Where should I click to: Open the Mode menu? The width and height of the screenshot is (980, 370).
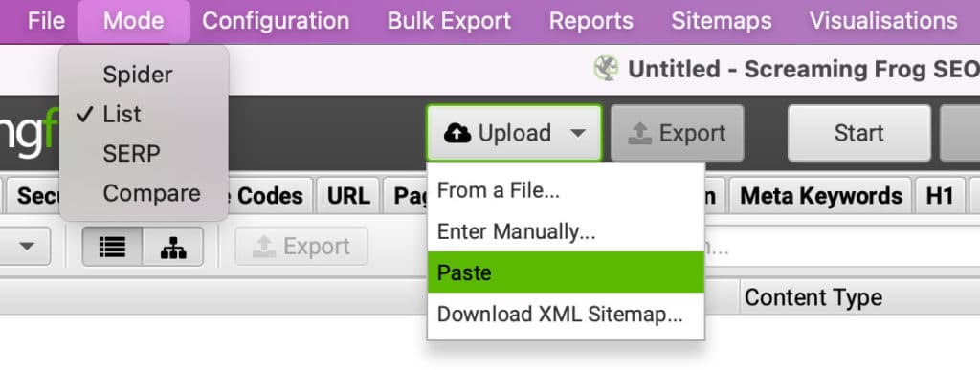pos(134,21)
